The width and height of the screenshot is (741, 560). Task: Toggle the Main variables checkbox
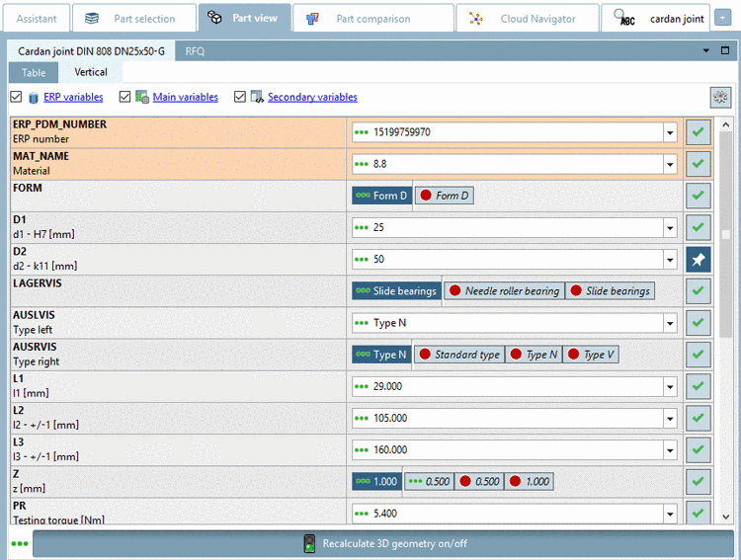click(x=124, y=97)
